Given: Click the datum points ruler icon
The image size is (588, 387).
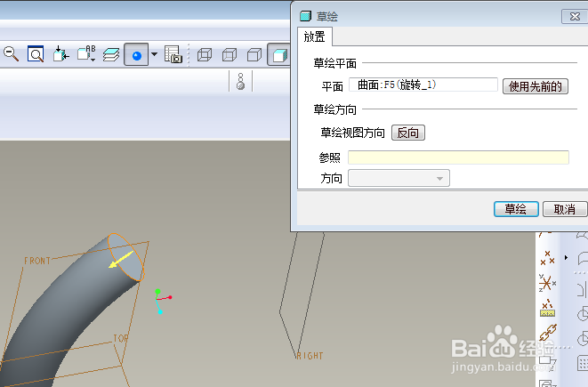Looking at the screenshot, I should point(547,308).
